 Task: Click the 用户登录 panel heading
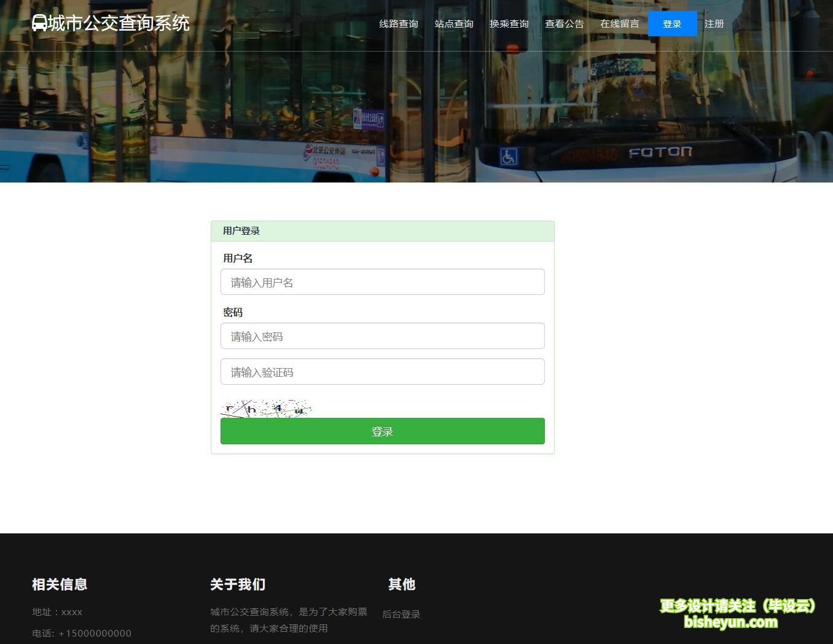[241, 231]
